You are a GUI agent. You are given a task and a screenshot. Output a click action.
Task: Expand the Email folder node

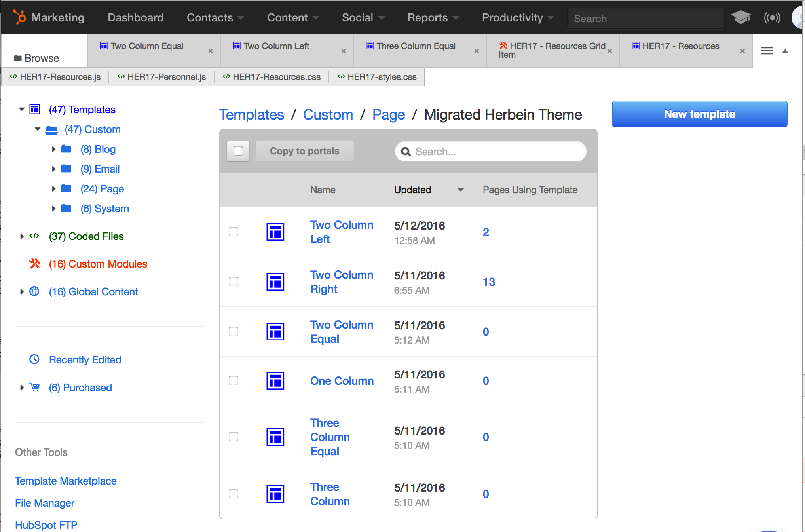click(x=54, y=169)
